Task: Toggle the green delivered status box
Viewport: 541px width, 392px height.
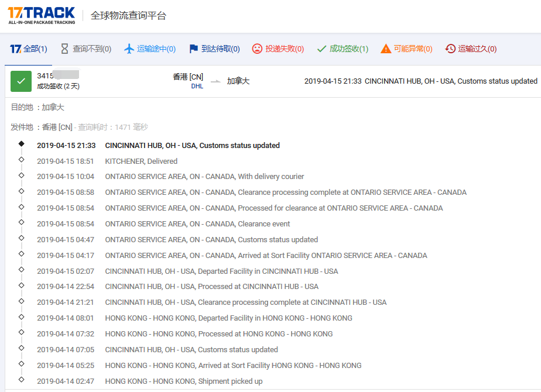Action: pos(21,81)
